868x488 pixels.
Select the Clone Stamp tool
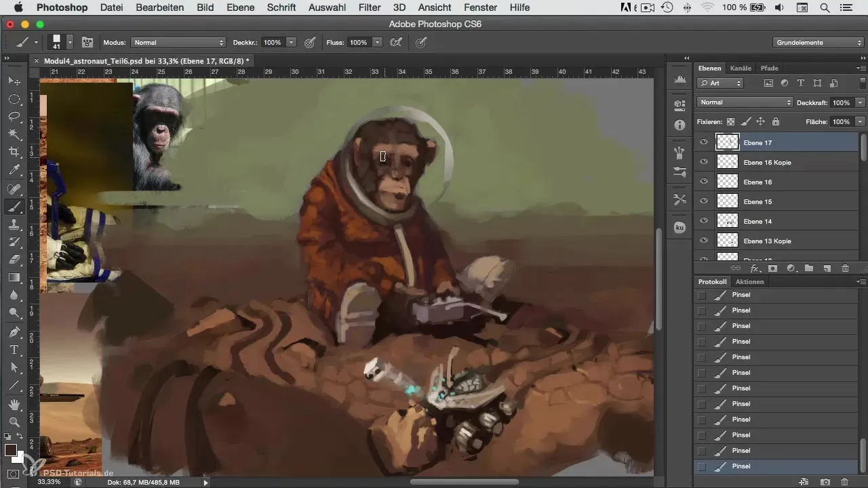[14, 224]
